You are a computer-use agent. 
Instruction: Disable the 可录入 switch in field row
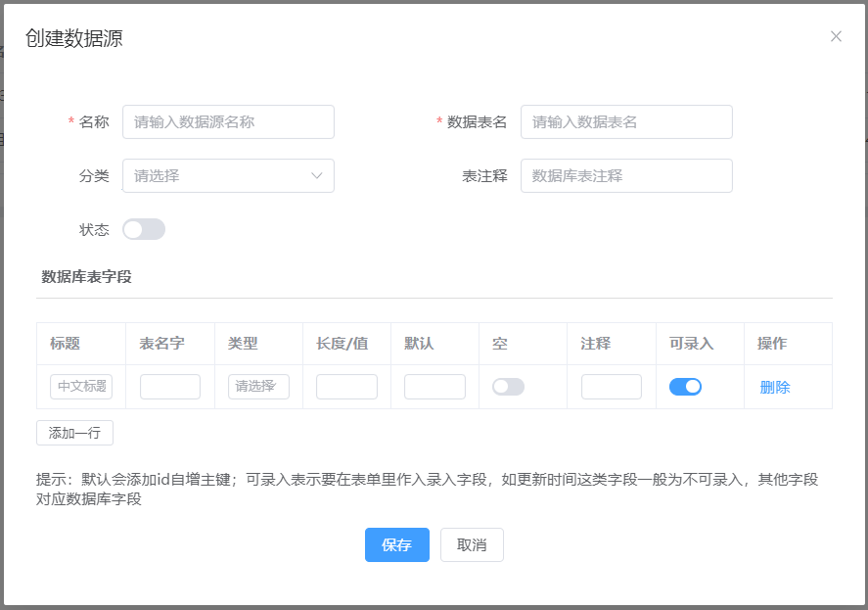(x=685, y=387)
